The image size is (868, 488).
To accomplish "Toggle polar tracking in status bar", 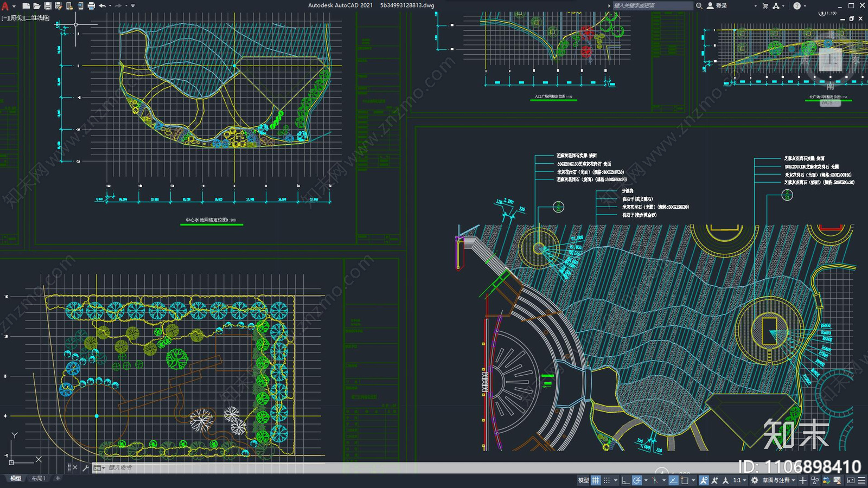I will click(637, 480).
